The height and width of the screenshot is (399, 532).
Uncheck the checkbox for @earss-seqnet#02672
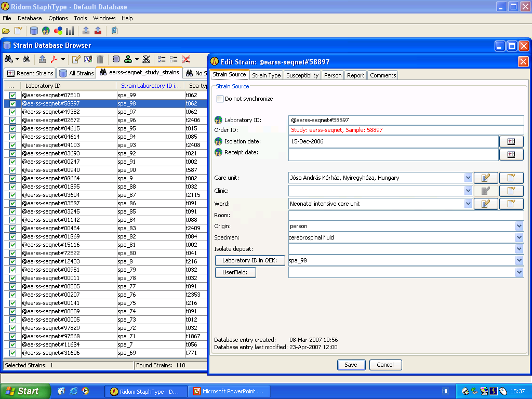coord(12,120)
